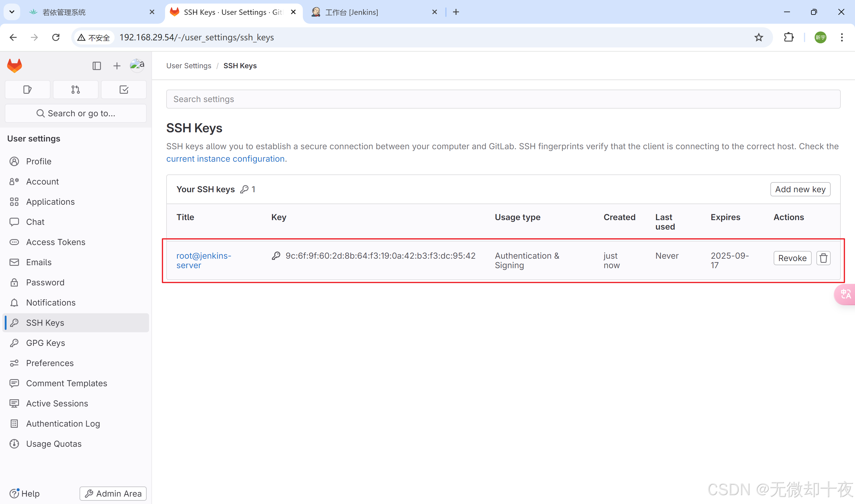The image size is (855, 504).
Task: Click the Add new key button
Action: 800,190
